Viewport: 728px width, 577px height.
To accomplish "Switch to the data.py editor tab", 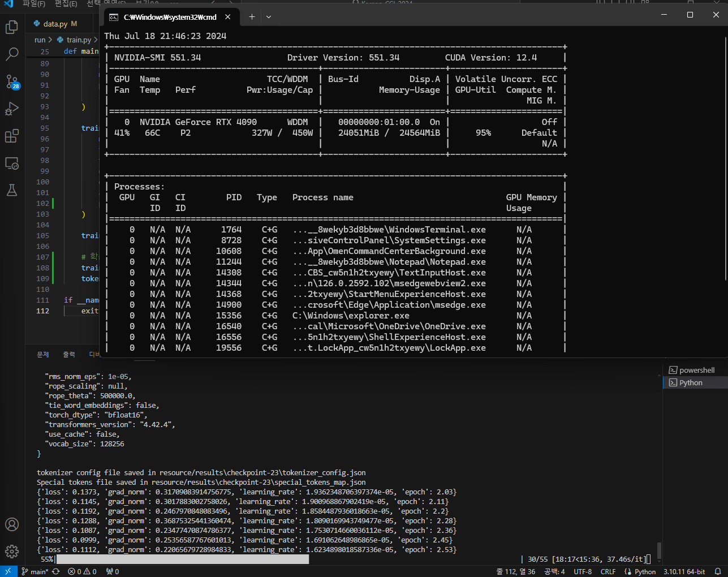I will [55, 24].
